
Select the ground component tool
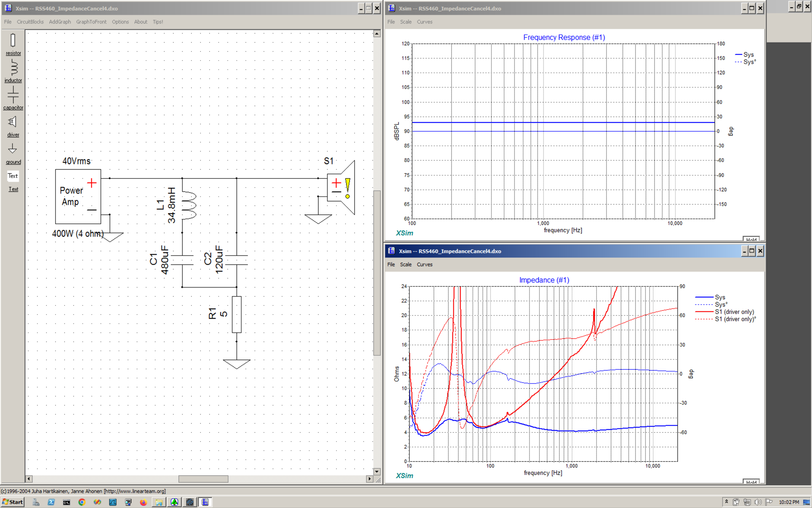(13, 153)
